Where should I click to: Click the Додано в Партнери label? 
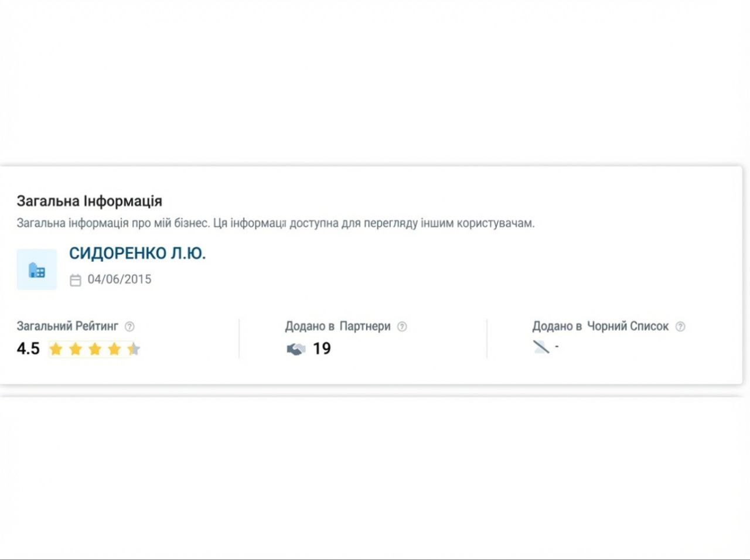click(x=337, y=326)
